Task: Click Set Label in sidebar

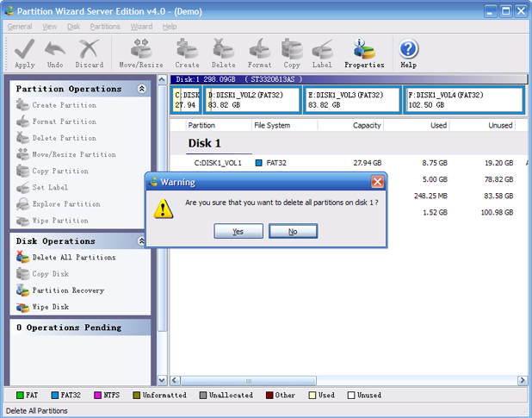Action: [42, 187]
